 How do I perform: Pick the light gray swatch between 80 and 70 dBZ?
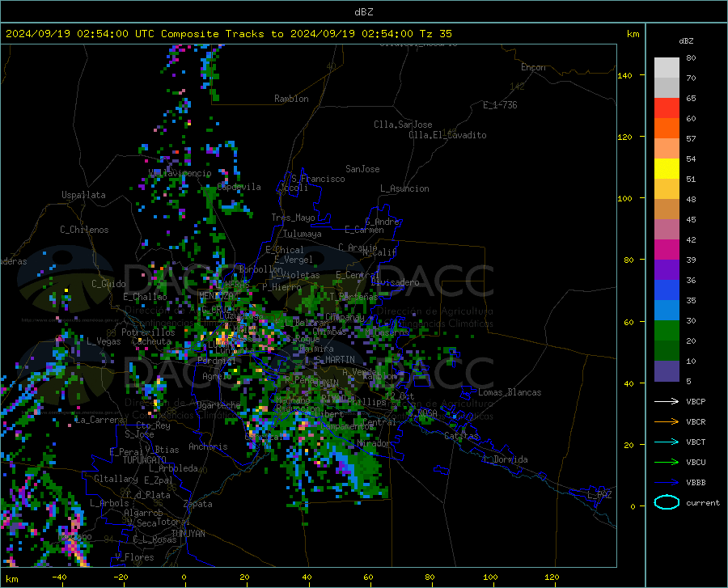coord(667,68)
